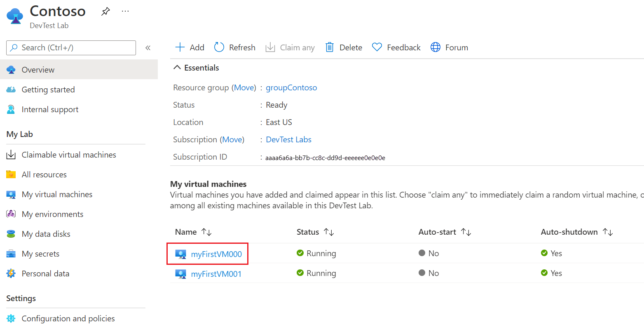Open Feedback via heart icon
Image resolution: width=644 pixels, height=330 pixels.
tap(377, 47)
